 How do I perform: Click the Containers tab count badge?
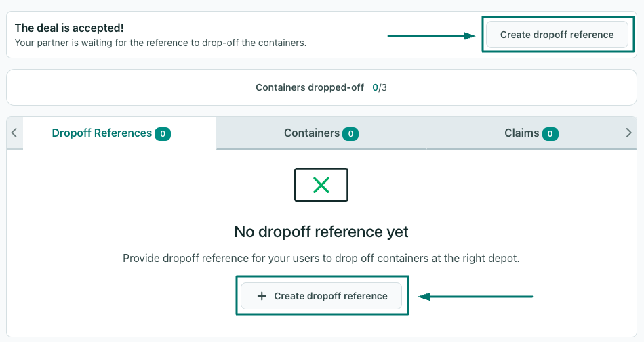[x=350, y=133]
